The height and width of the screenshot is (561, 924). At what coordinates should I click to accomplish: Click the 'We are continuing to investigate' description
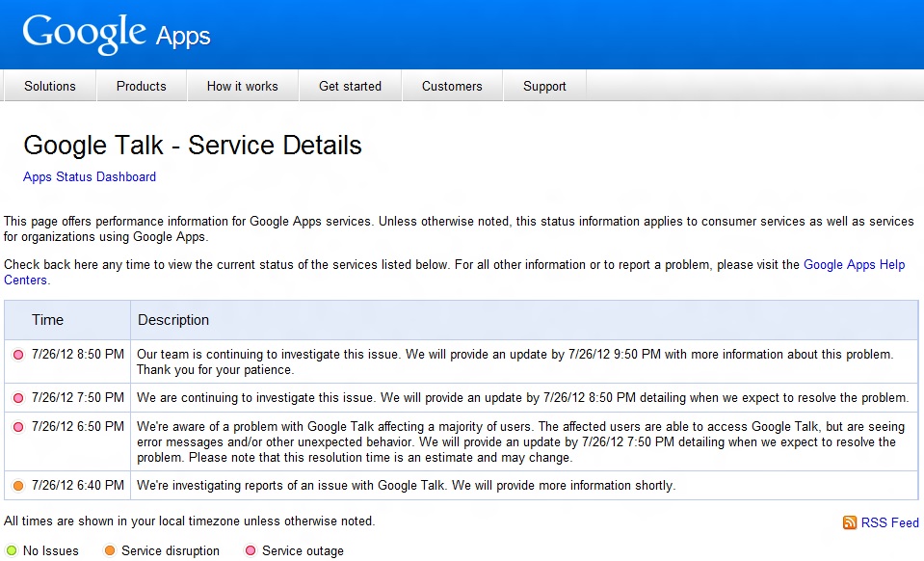click(522, 398)
